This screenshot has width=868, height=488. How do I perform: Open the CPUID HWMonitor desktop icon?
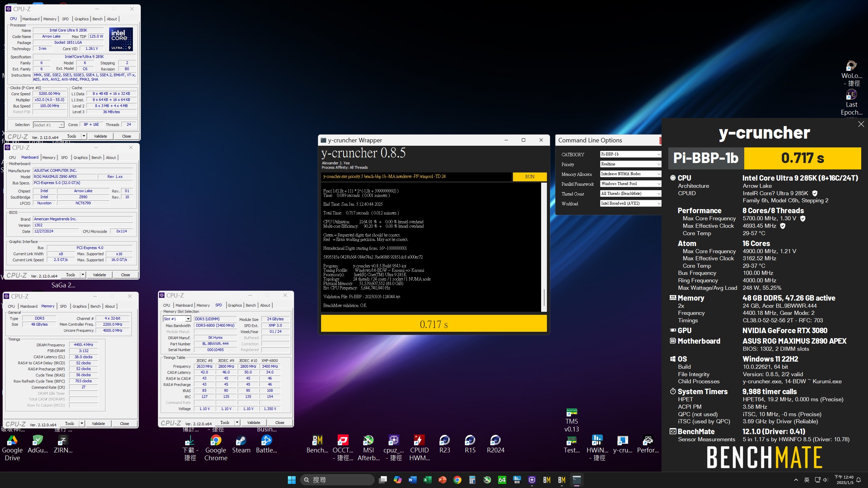[x=419, y=447]
